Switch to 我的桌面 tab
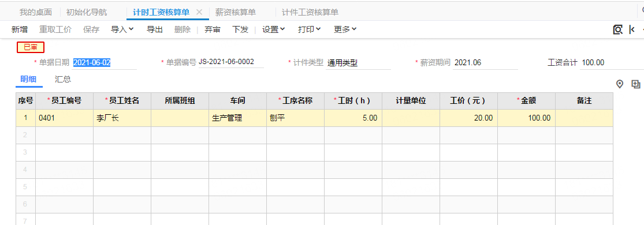 [36, 12]
